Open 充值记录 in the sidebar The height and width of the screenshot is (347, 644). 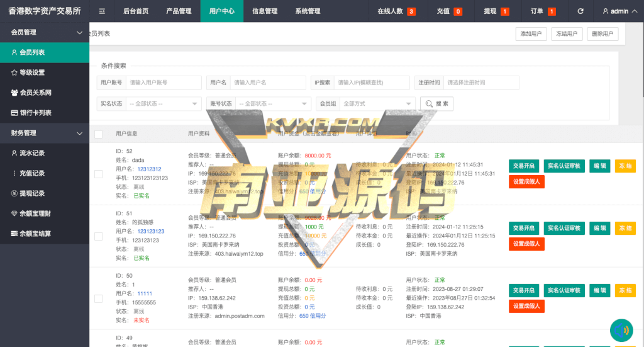[45, 173]
